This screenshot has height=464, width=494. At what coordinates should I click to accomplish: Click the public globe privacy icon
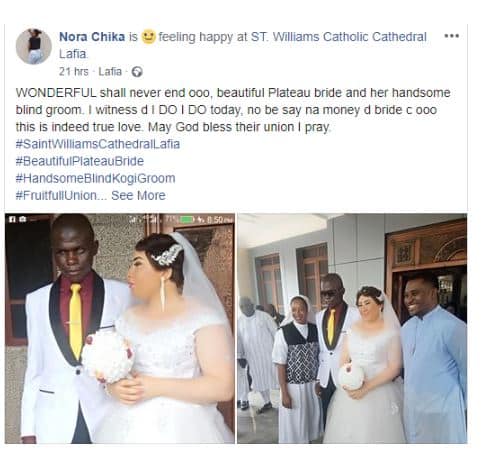[137, 72]
